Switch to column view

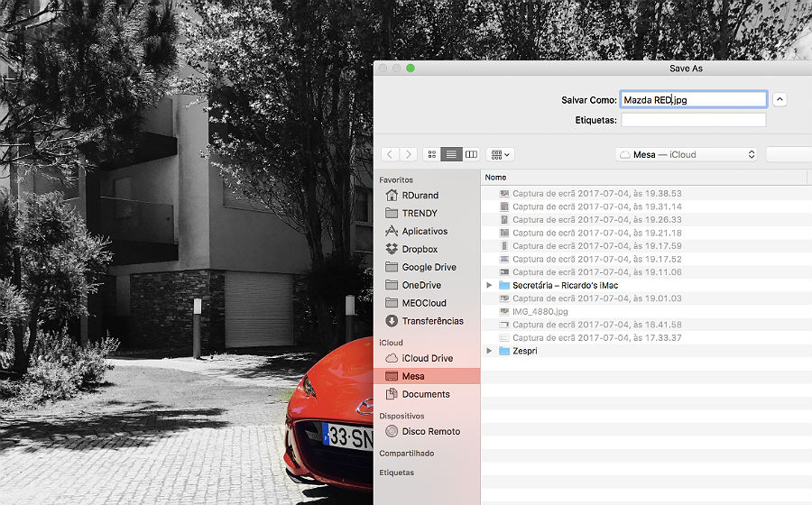[x=471, y=154]
